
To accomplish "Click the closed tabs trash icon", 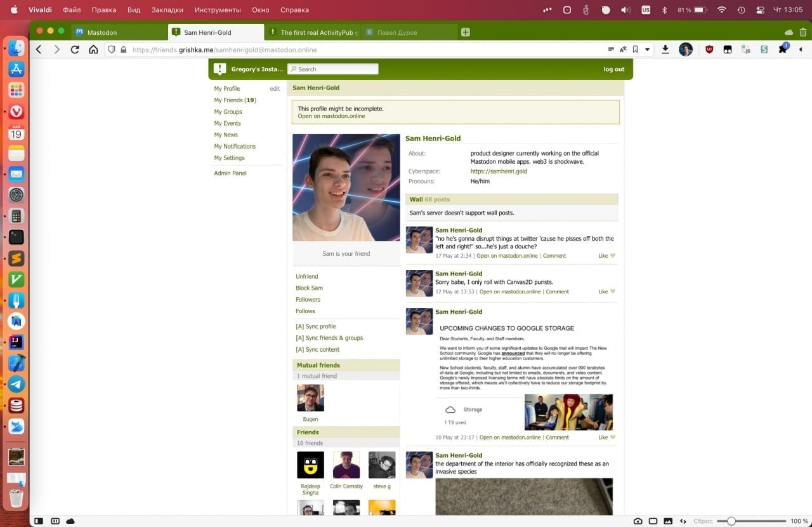I will tap(803, 32).
